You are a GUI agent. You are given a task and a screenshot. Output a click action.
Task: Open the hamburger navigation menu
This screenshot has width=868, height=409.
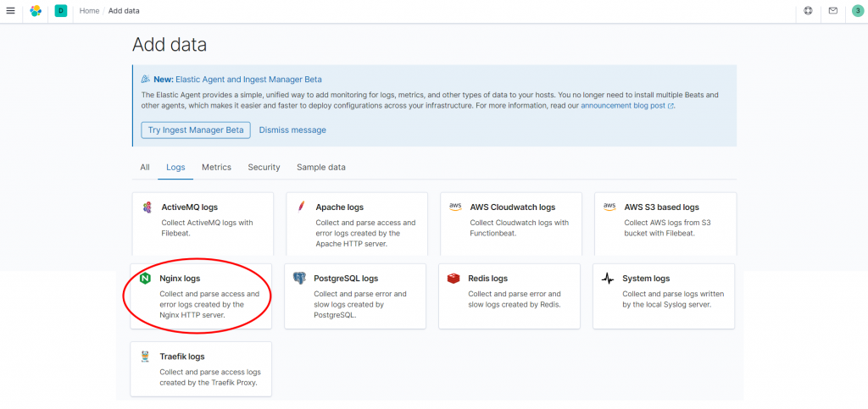[x=10, y=10]
